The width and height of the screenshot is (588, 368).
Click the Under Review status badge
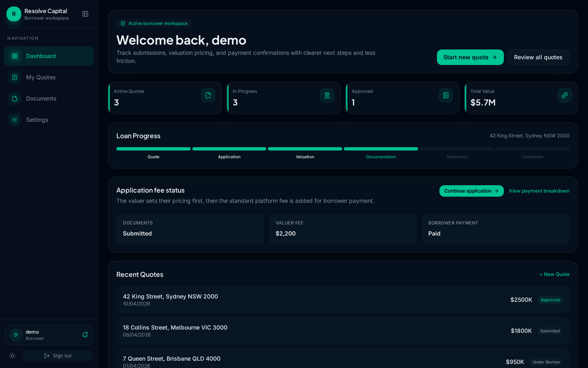pyautogui.click(x=546, y=362)
